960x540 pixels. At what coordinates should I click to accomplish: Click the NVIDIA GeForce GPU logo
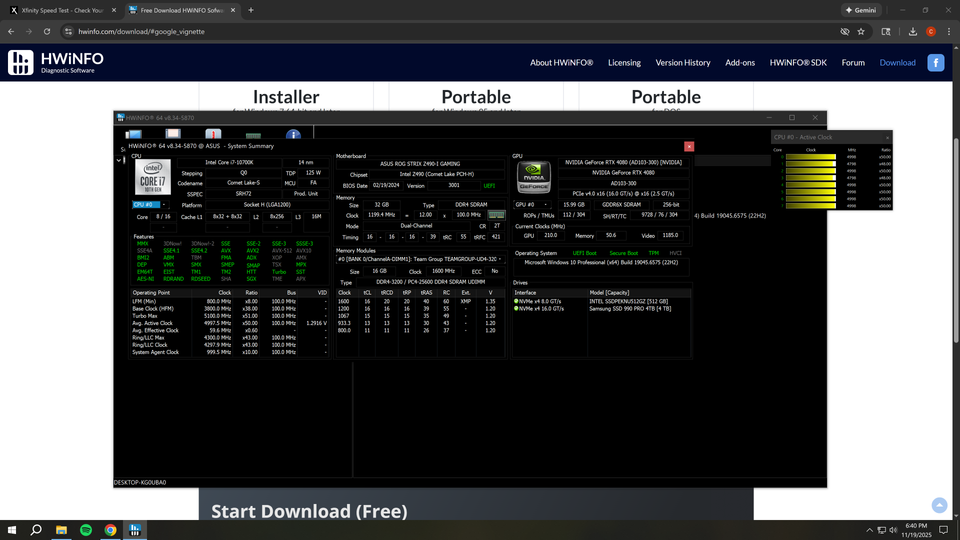tap(535, 177)
